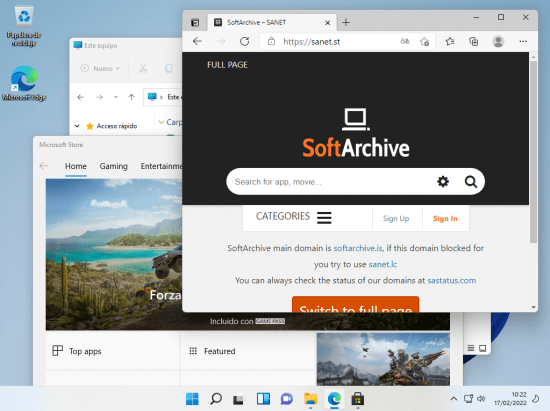Click the search magnifier button
The image size is (550, 411).
point(471,182)
